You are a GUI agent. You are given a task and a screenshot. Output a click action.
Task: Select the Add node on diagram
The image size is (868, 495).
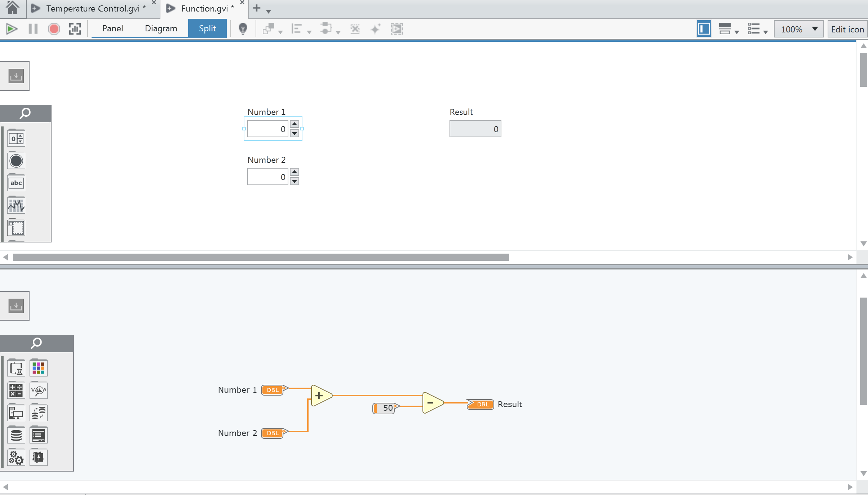pos(320,396)
